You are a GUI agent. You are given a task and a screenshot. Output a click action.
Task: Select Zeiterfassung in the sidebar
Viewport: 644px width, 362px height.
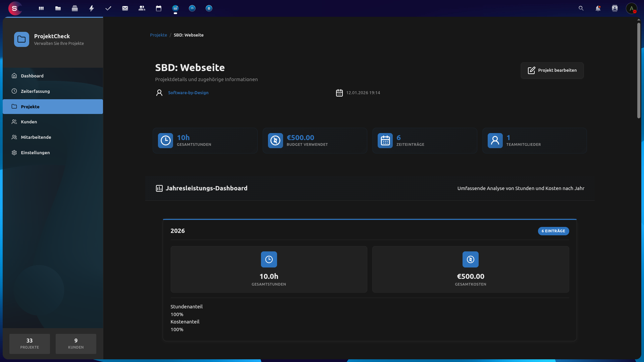tap(35, 91)
